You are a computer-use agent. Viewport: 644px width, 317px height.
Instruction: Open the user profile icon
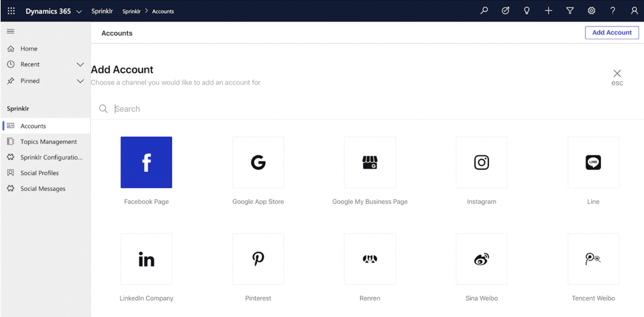point(634,11)
